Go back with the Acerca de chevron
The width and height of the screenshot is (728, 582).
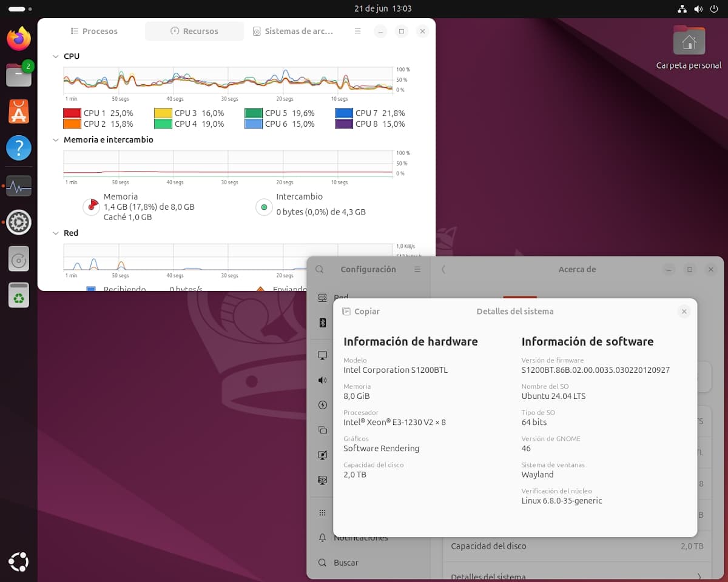[x=443, y=269]
